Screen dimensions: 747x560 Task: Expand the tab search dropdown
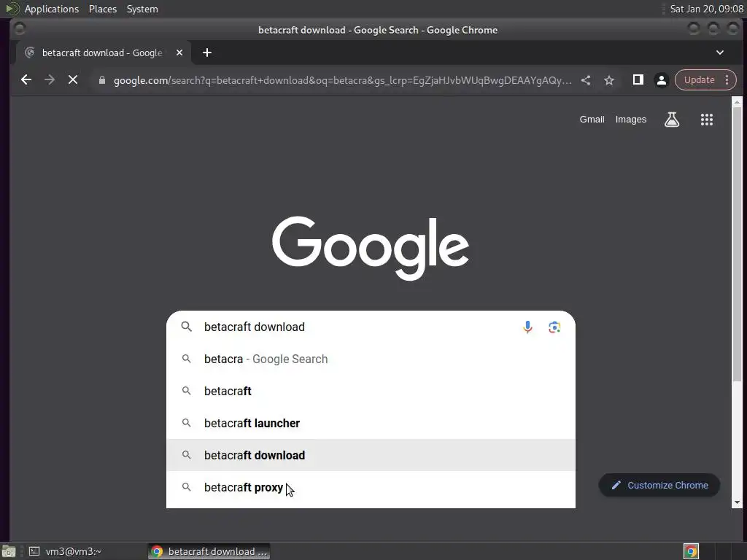coord(720,52)
